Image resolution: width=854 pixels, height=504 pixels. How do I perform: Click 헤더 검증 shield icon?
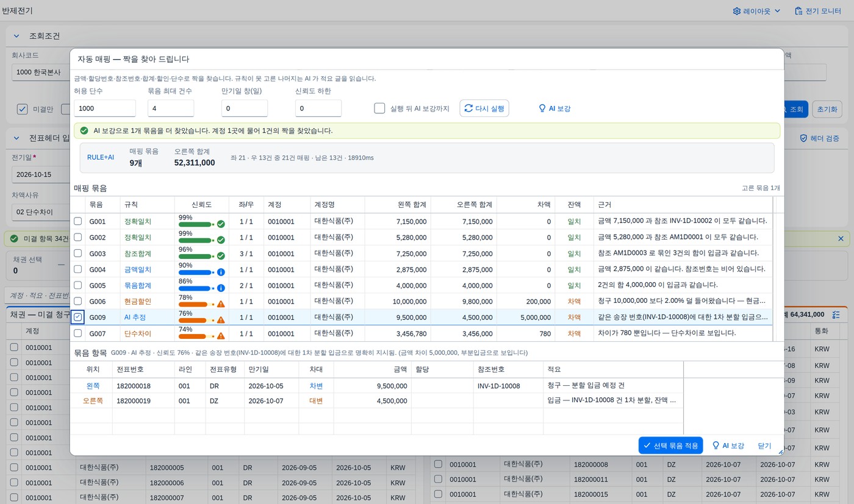[803, 138]
